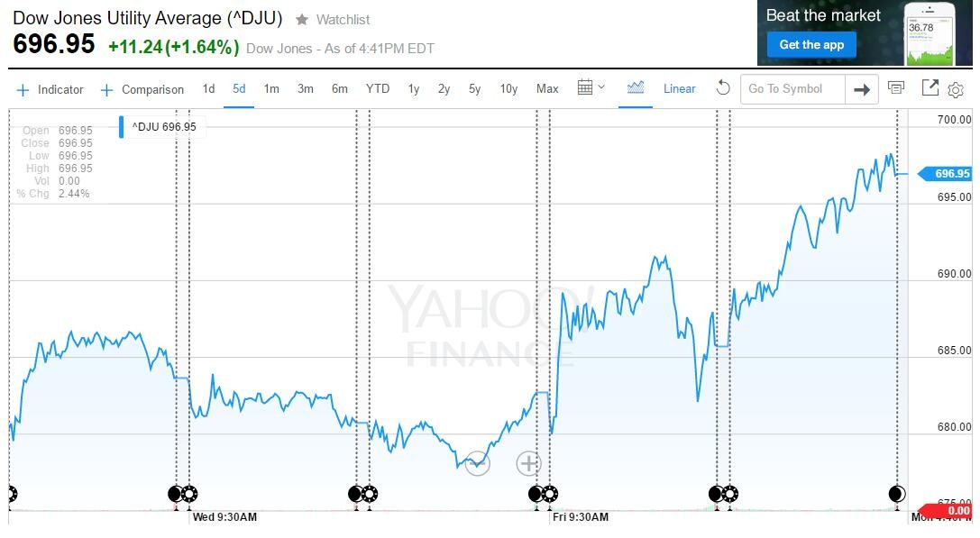980x538 pixels.
Task: Click the Go To Symbol field
Action: click(792, 88)
